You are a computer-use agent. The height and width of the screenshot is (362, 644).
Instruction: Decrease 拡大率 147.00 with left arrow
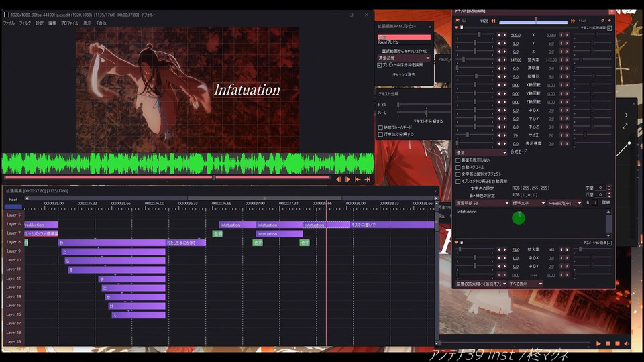[499, 60]
